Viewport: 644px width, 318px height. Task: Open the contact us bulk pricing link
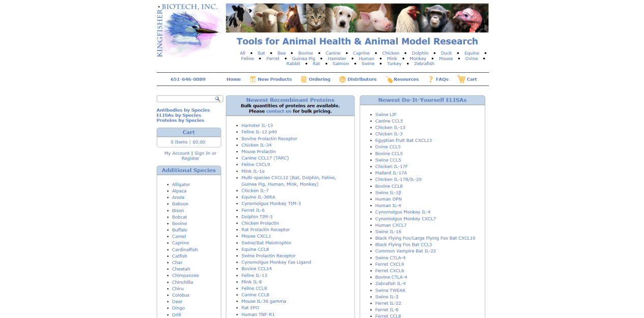point(279,111)
